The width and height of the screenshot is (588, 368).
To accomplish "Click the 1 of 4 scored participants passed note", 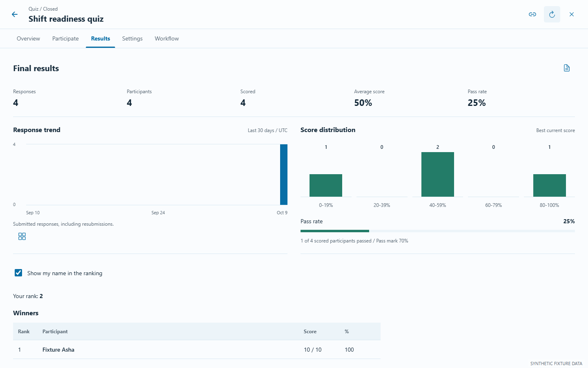I will coord(354,241).
